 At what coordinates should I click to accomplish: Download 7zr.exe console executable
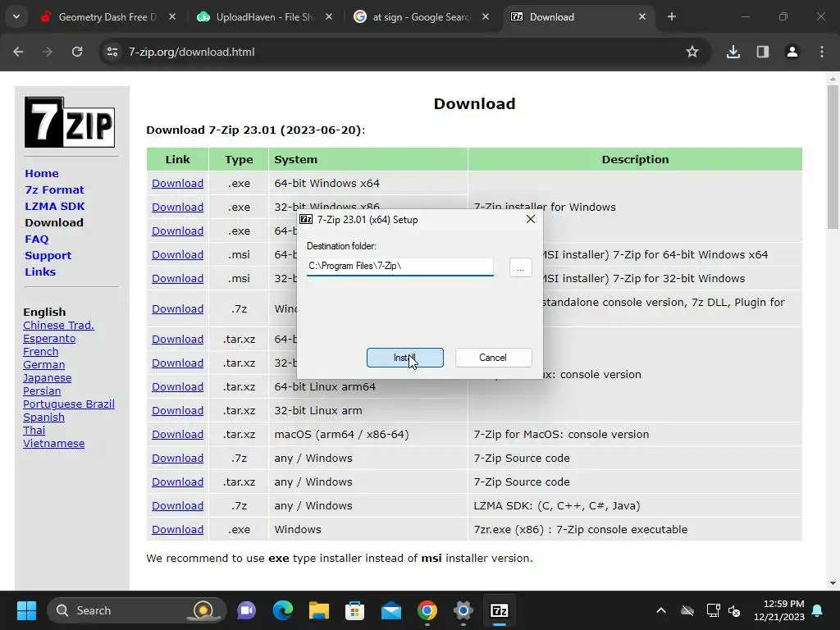click(177, 529)
